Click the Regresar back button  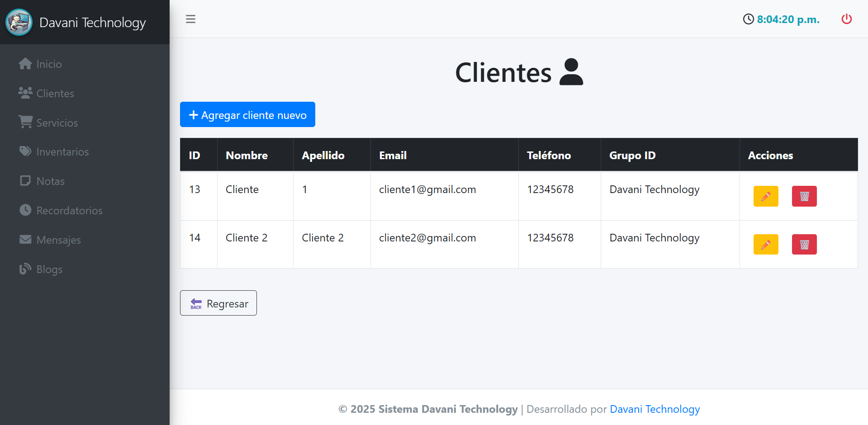218,303
